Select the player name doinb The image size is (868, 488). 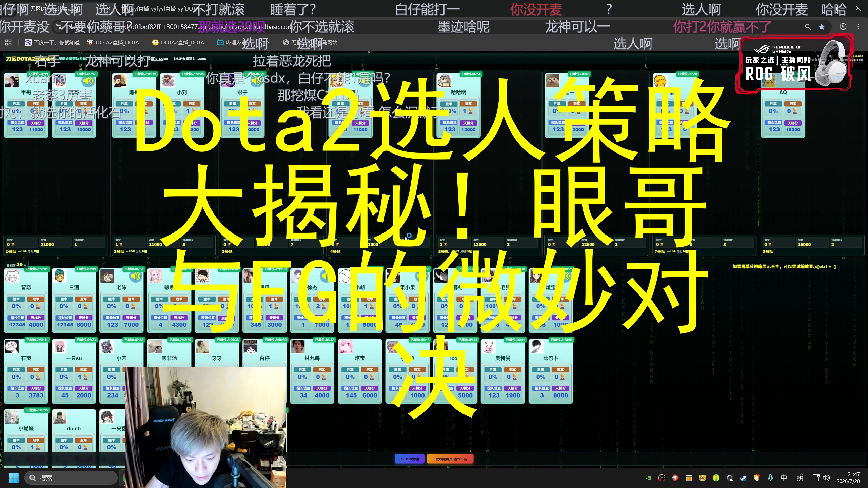click(x=74, y=429)
